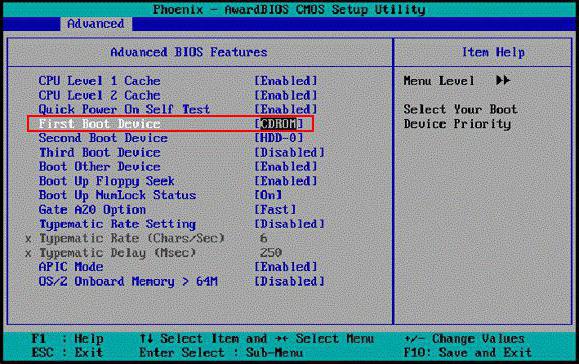Select Gate A20 Option label
The height and width of the screenshot is (364, 579).
pos(92,210)
